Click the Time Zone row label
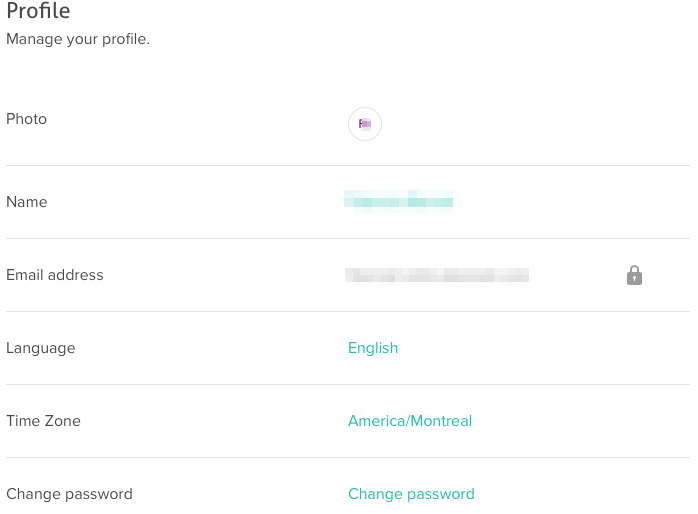Viewport: 698px width, 514px height. coord(44,421)
